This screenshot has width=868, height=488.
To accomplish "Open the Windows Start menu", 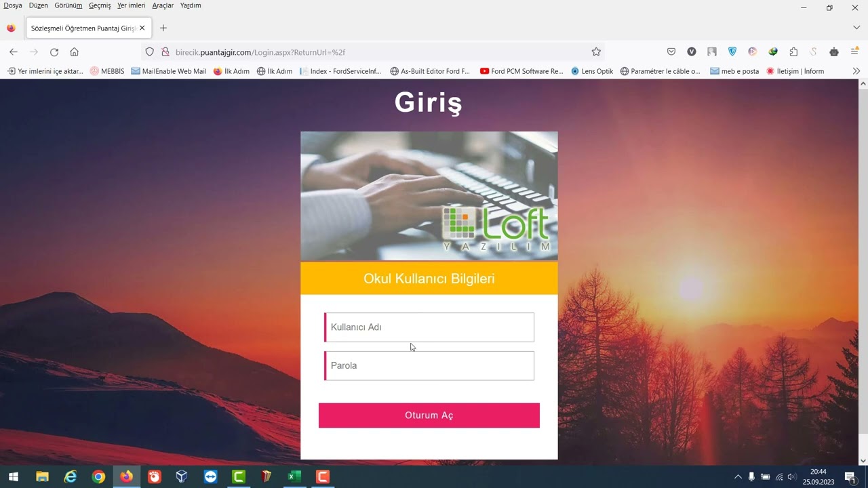I will [x=13, y=476].
